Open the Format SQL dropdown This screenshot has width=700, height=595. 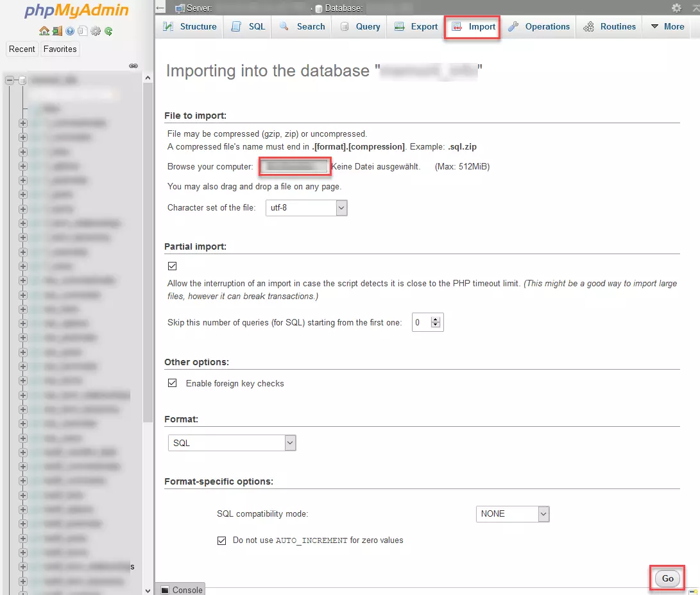232,443
